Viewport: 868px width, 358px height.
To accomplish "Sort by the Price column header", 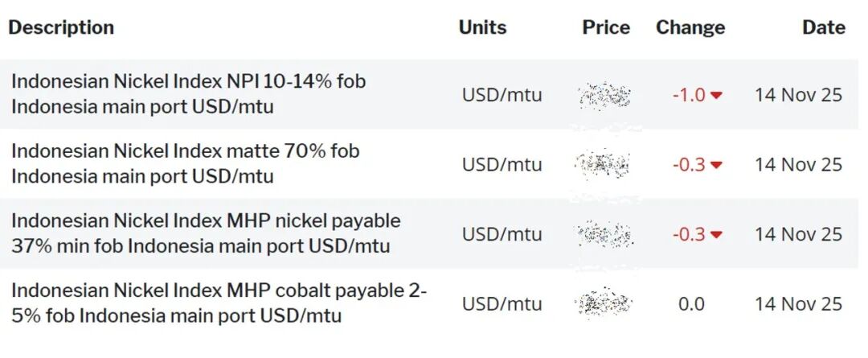I will (x=606, y=27).
